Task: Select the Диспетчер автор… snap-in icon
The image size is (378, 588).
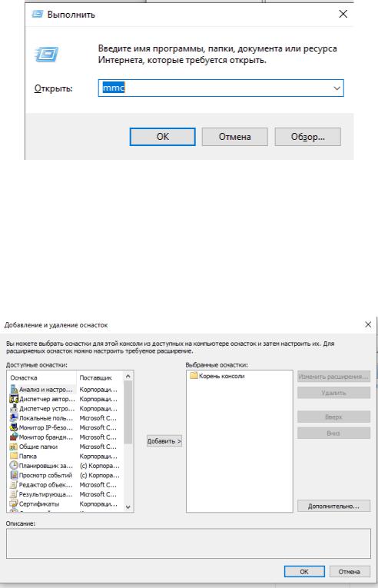Action: (14, 399)
